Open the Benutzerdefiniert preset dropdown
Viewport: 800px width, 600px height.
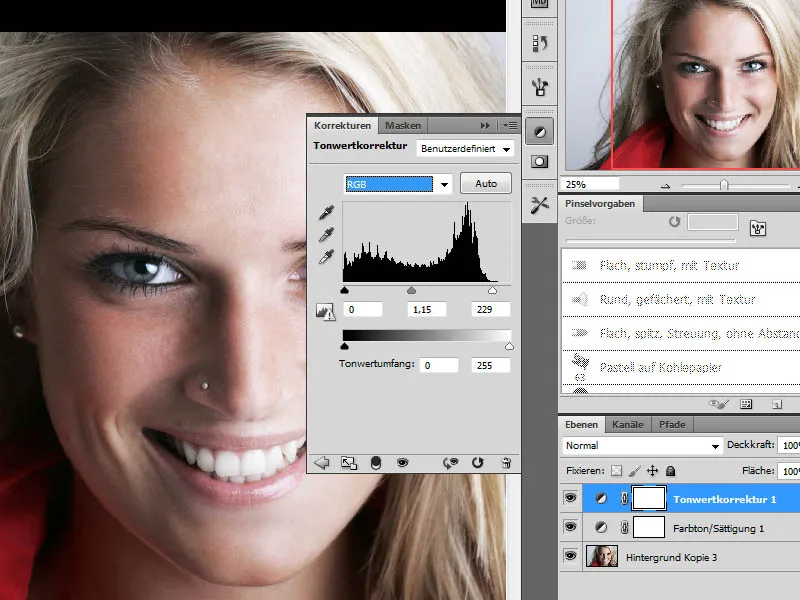point(465,149)
